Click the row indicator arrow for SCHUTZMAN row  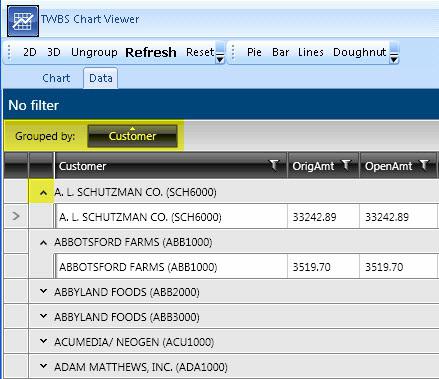point(16,216)
